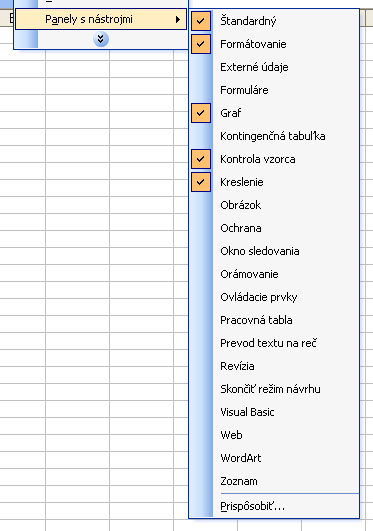Select the Panely s nástrojmi menu item
The height and width of the screenshot is (531, 373).
click(x=101, y=19)
